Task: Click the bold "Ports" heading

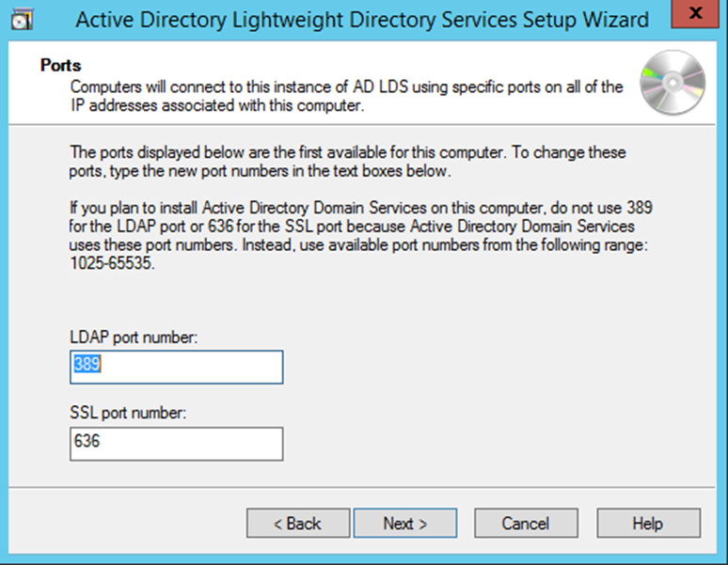Action: click(62, 66)
